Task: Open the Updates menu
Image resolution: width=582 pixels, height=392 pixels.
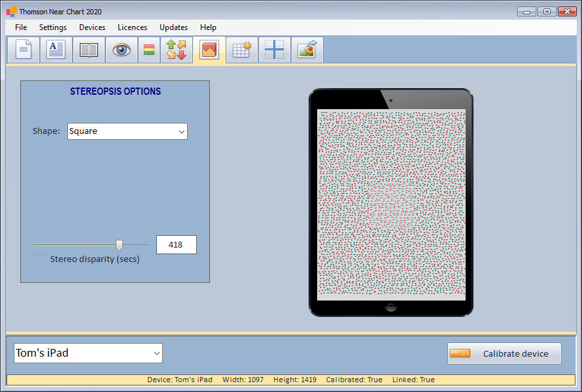Action: 173,27
